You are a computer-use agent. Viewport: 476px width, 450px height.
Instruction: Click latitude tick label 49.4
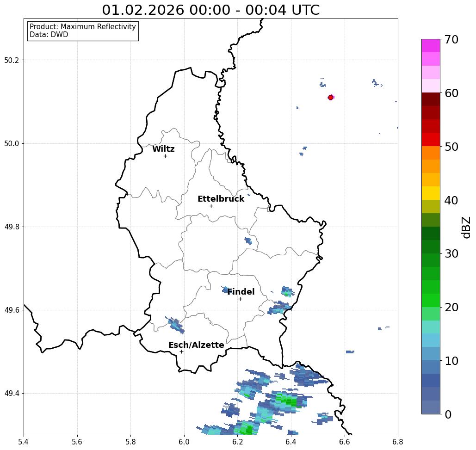[12, 394]
